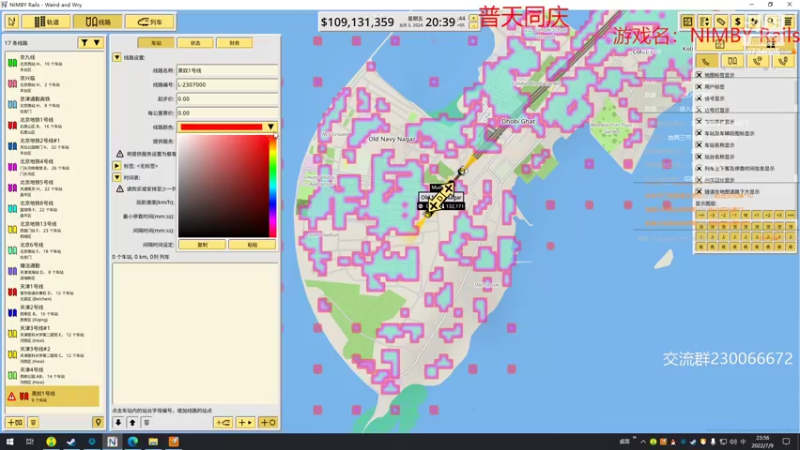Add station stop plus-circle button
This screenshot has height=450, width=800.
(x=268, y=422)
